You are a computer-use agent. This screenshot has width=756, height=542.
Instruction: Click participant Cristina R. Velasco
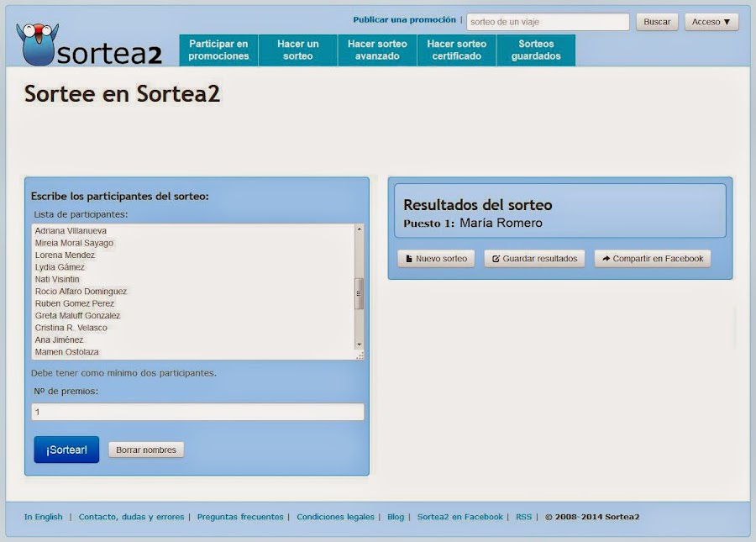71,328
